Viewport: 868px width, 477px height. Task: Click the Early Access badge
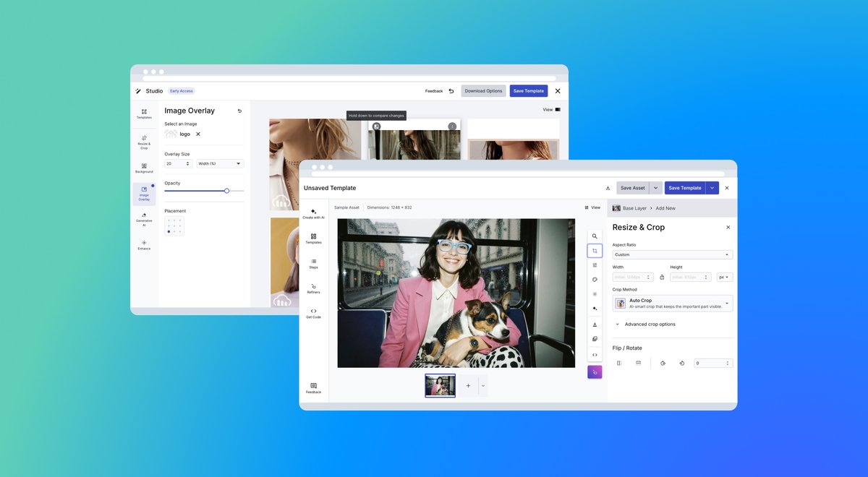[x=182, y=91]
